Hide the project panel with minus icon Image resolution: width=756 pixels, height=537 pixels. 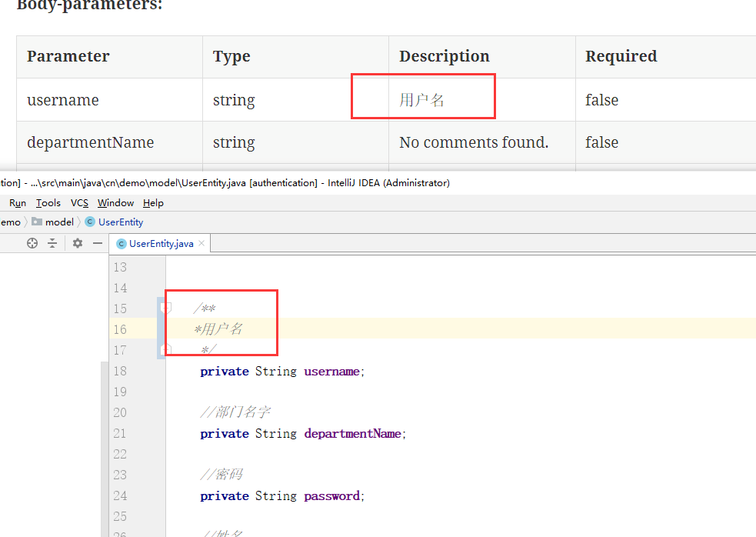[x=98, y=243]
